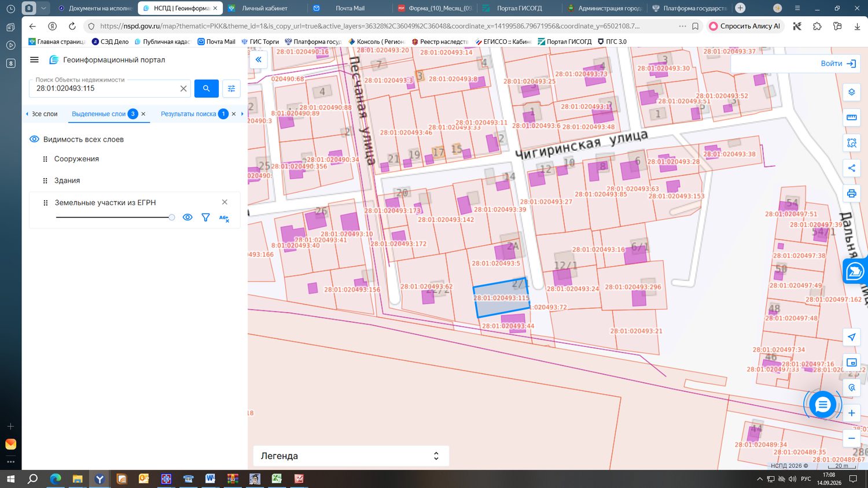Click the blue search magnifier button
Screen dimensions: 868x488
pyautogui.click(x=207, y=88)
